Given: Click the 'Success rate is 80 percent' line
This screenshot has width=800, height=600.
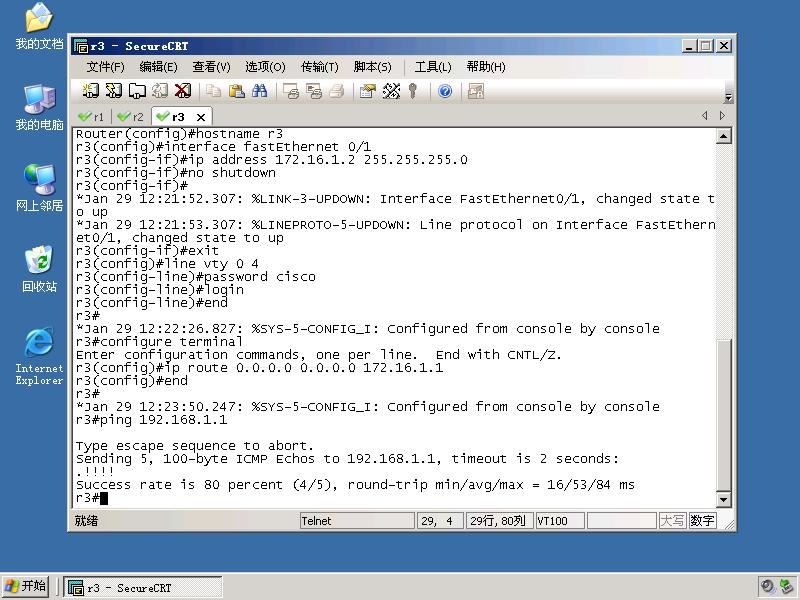Looking at the screenshot, I should point(355,485).
